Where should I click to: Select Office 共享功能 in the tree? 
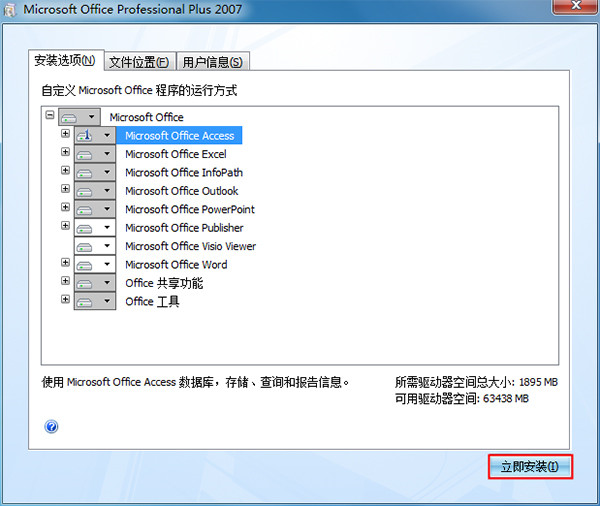coord(164,283)
